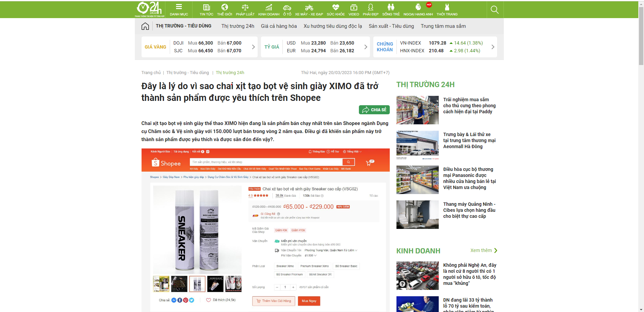Screen dimensions: 644x312
Task: Click the VN-INDEX 1079.28 value
Action: pyautogui.click(x=437, y=43)
